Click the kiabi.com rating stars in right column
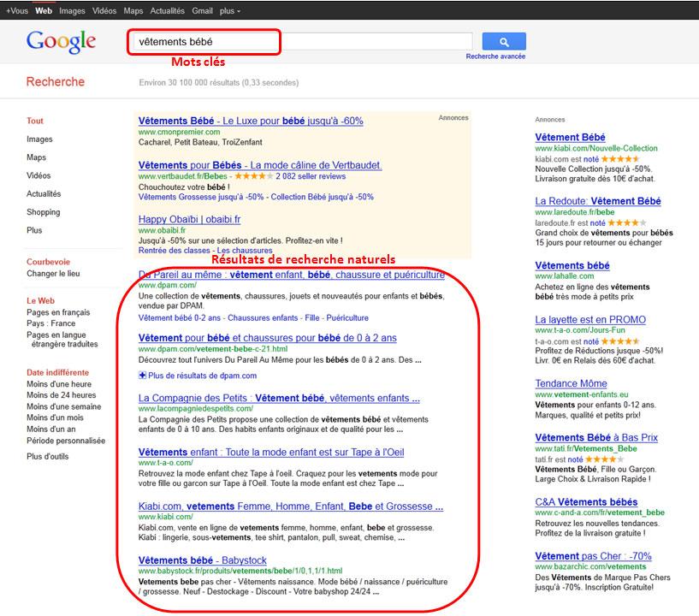 pyautogui.click(x=619, y=159)
